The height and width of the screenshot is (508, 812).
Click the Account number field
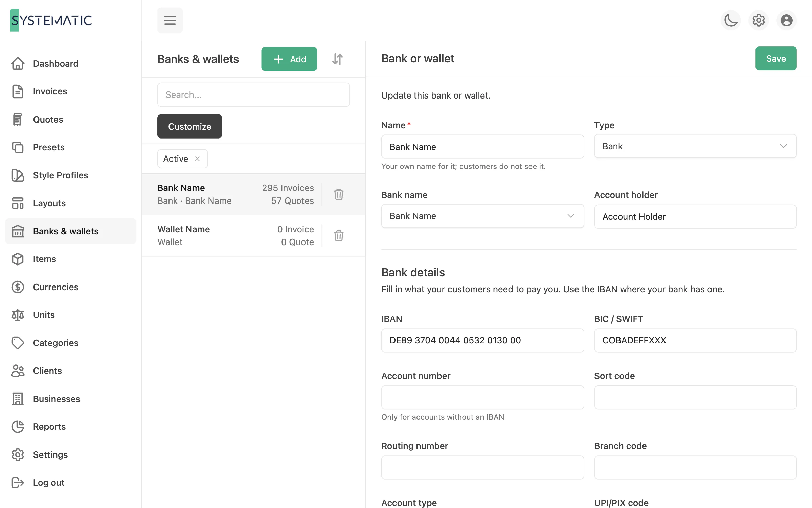click(x=482, y=398)
